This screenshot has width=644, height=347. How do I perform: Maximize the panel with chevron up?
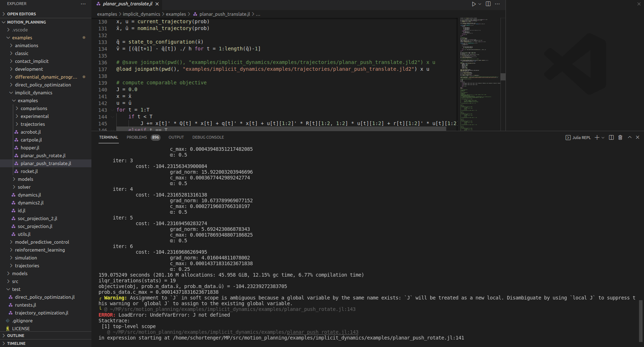pyautogui.click(x=630, y=138)
